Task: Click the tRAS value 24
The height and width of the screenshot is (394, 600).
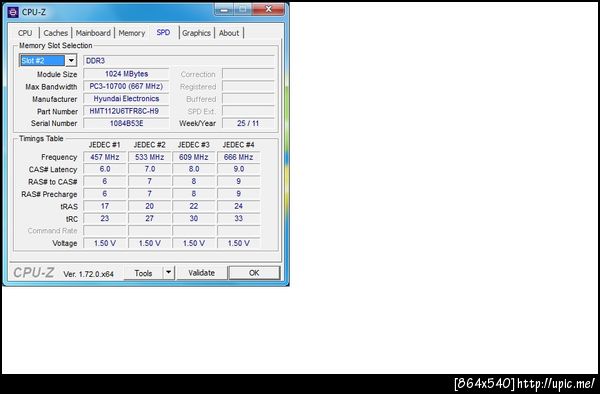Action: 238,206
